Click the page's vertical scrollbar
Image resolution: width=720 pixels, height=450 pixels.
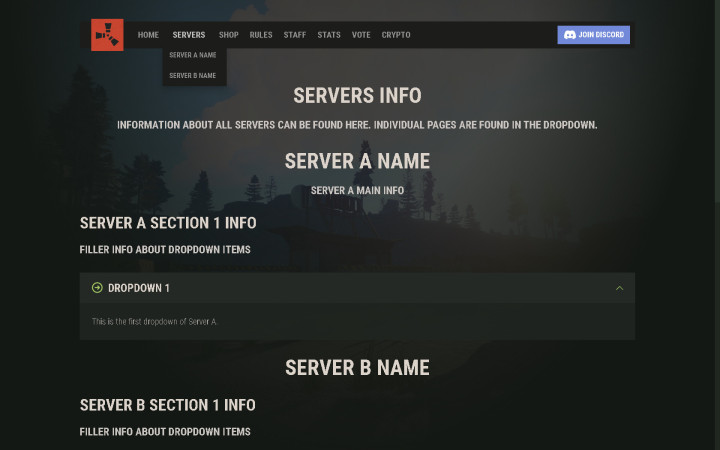pos(718,101)
